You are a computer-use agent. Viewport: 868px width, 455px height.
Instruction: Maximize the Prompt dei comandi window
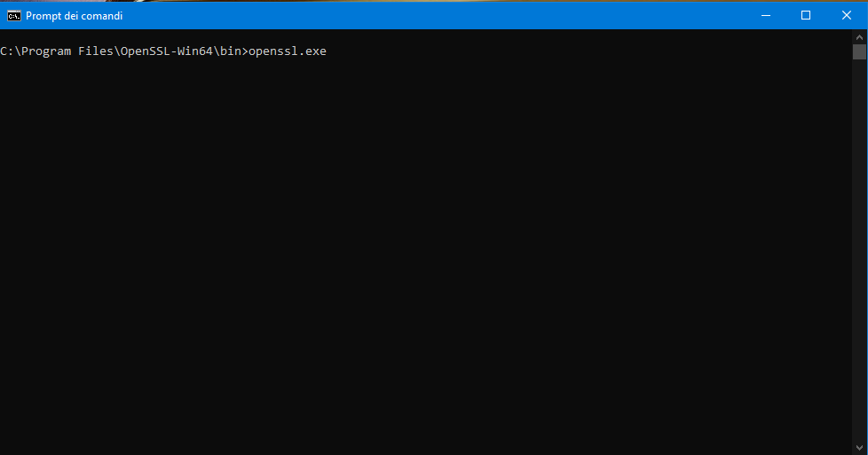tap(806, 15)
